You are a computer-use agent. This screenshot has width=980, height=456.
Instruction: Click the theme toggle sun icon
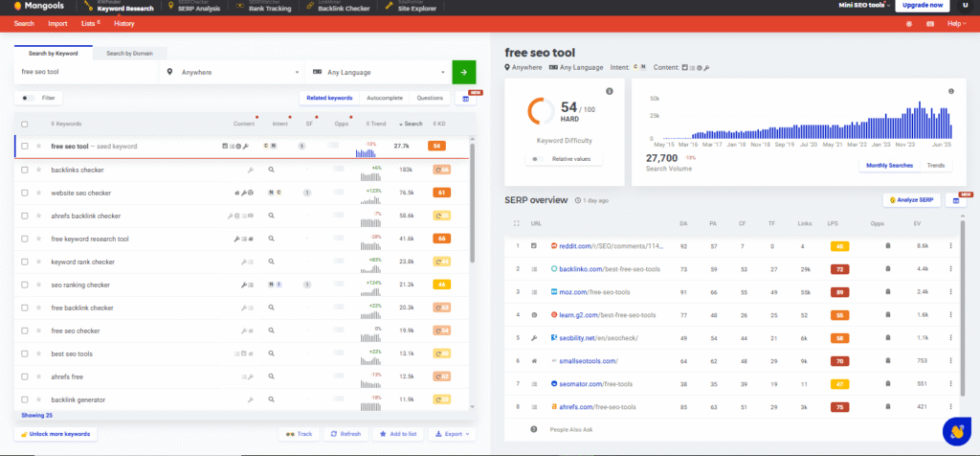coord(909,24)
